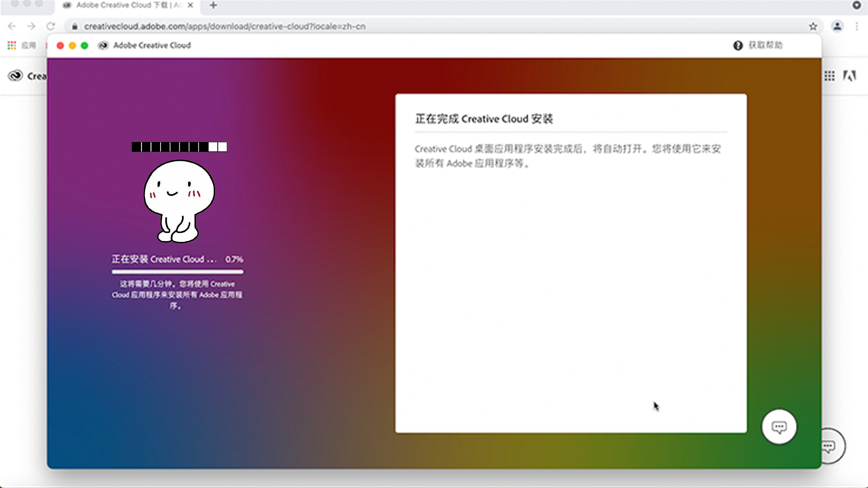Screen dimensions: 868x488
Task: Open the Chrome three-dot menu
Action: coord(857,26)
